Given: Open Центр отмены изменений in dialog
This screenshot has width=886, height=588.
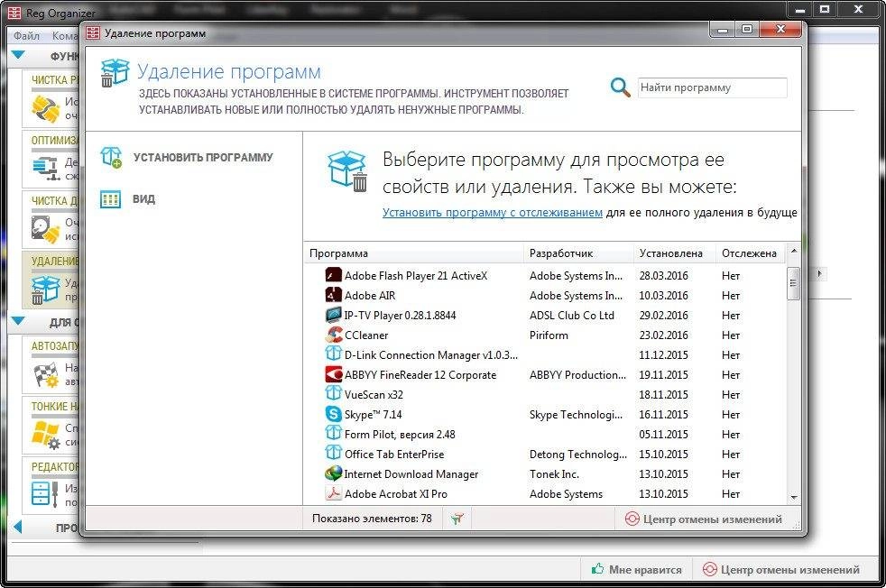Looking at the screenshot, I should click(704, 519).
